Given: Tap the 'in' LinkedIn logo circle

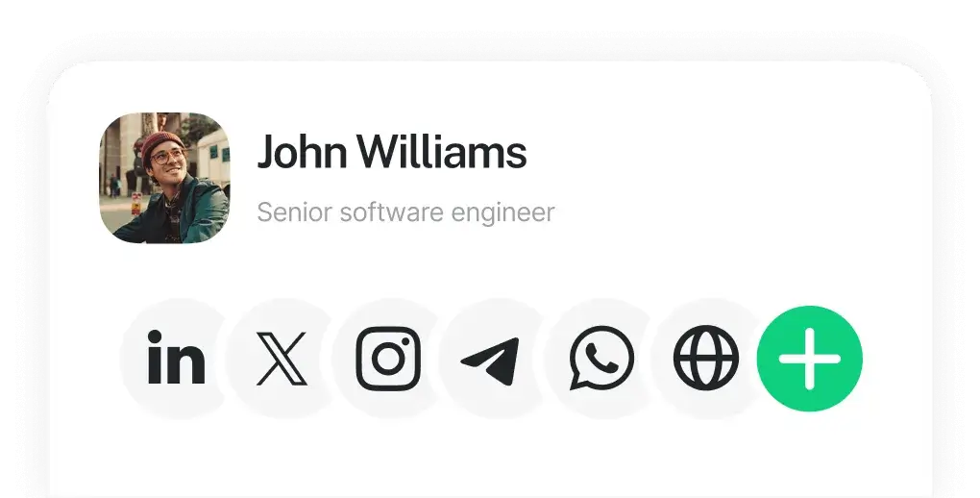Looking at the screenshot, I should coord(176,358).
